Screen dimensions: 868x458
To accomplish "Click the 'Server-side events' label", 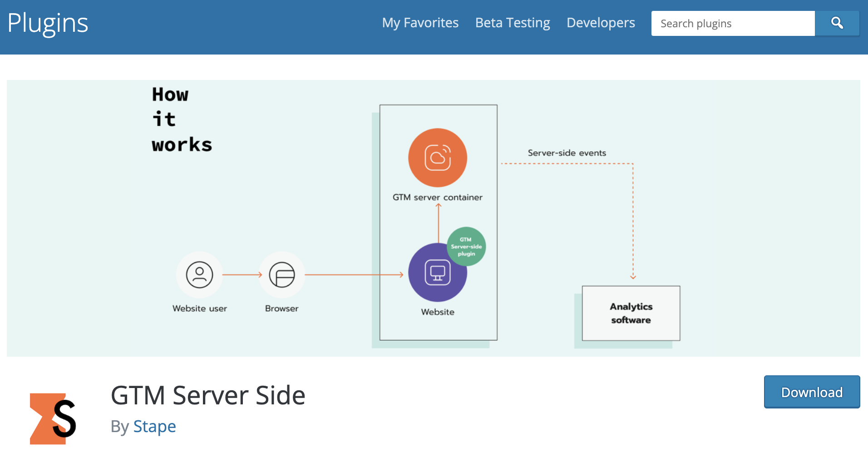I will click(567, 153).
